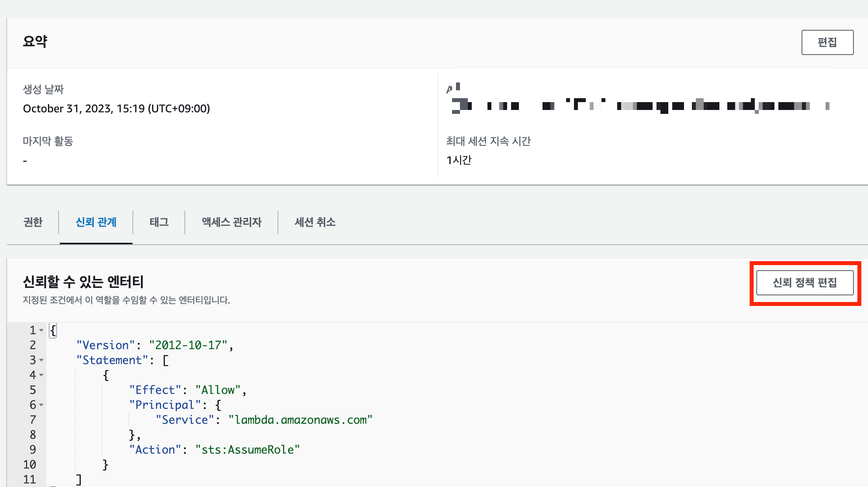Click the sts:AssumeRole action string
The width and height of the screenshot is (868, 487).
248,450
